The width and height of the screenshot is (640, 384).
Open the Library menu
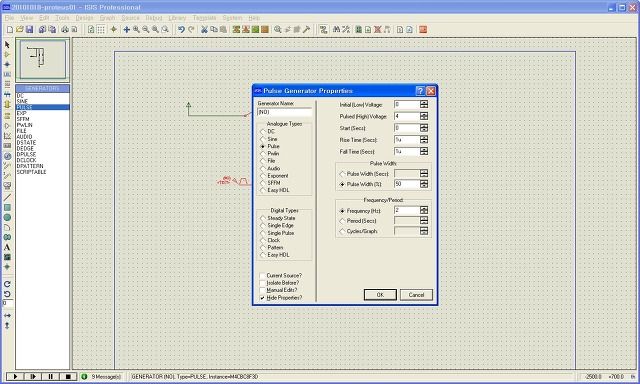pos(177,18)
